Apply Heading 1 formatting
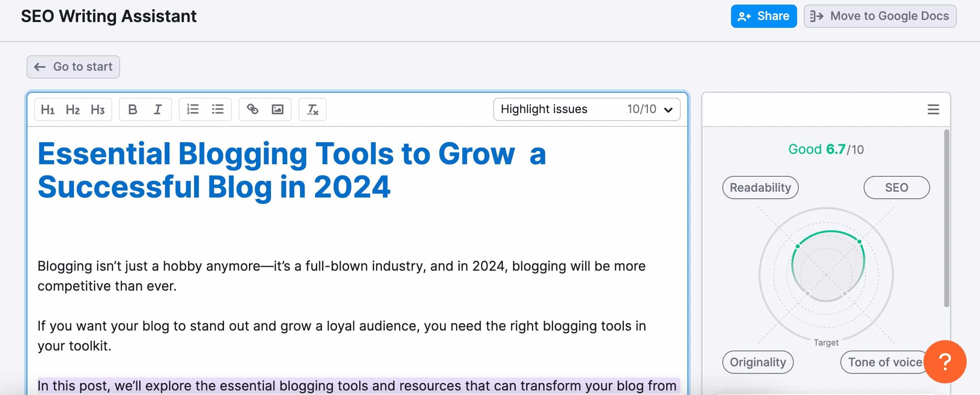Viewport: 980px width, 395px height. tap(48, 109)
